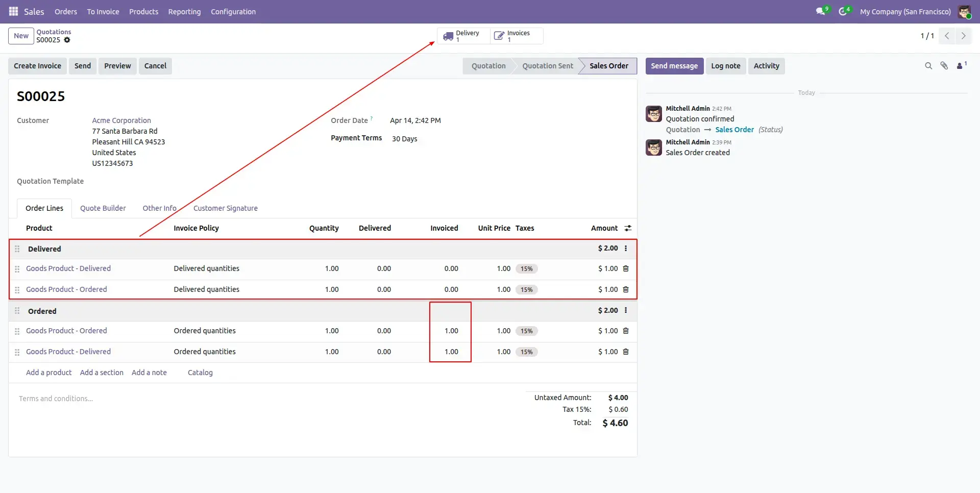
Task: Delete Goods Product - Ordered line in Delivered section
Action: pyautogui.click(x=626, y=289)
